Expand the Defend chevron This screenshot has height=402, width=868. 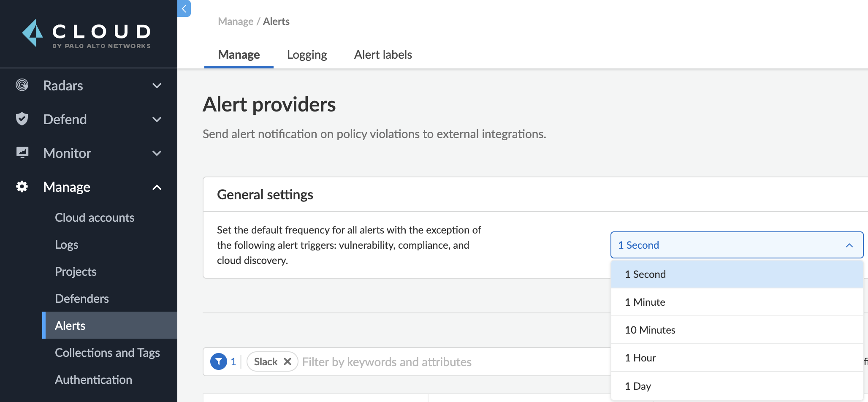click(157, 120)
